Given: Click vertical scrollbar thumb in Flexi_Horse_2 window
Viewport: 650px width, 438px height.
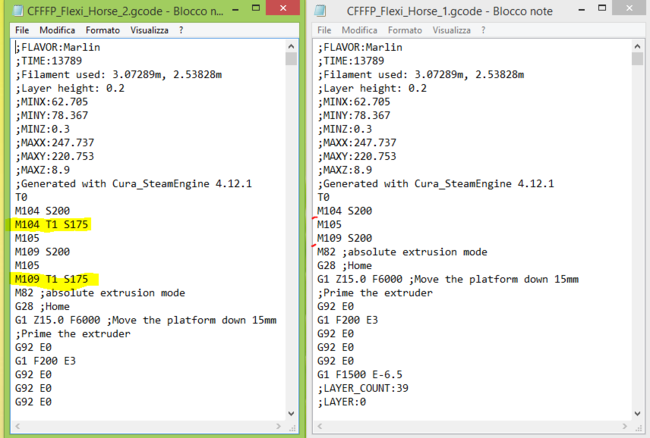Looking at the screenshot, I should point(291,58).
